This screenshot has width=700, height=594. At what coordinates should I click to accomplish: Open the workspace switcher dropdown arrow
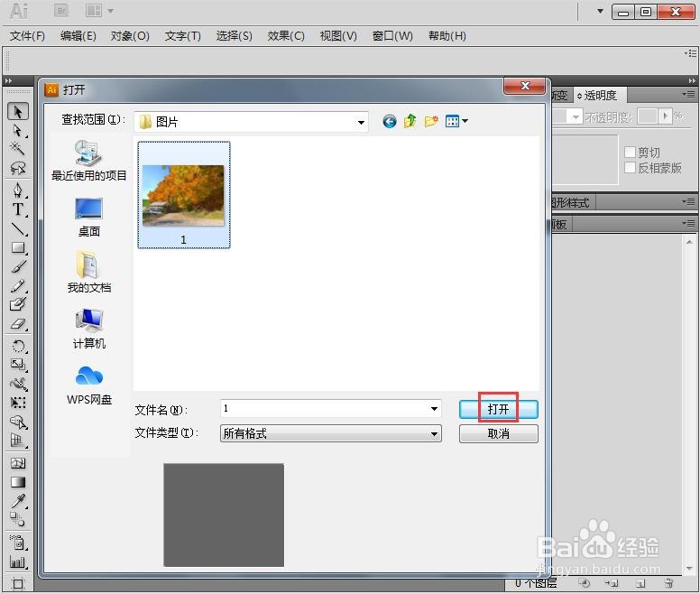click(x=600, y=11)
